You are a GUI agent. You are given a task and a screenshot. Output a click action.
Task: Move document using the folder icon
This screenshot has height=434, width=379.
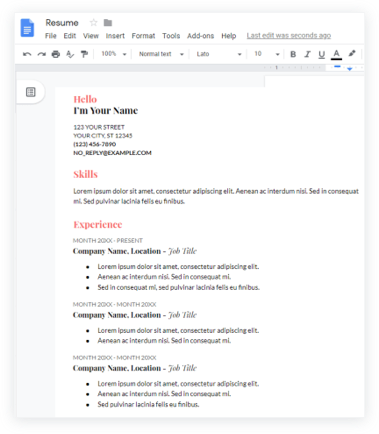pyautogui.click(x=108, y=23)
